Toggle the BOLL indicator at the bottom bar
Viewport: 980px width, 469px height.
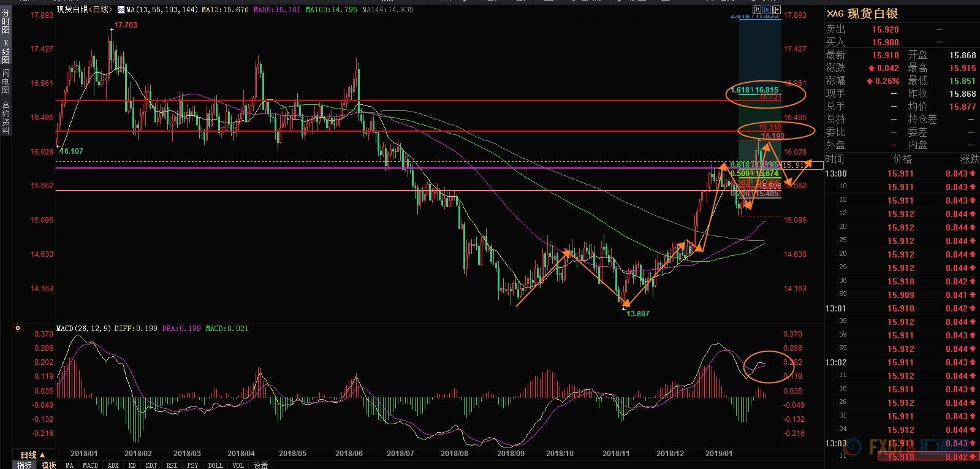coord(215,465)
